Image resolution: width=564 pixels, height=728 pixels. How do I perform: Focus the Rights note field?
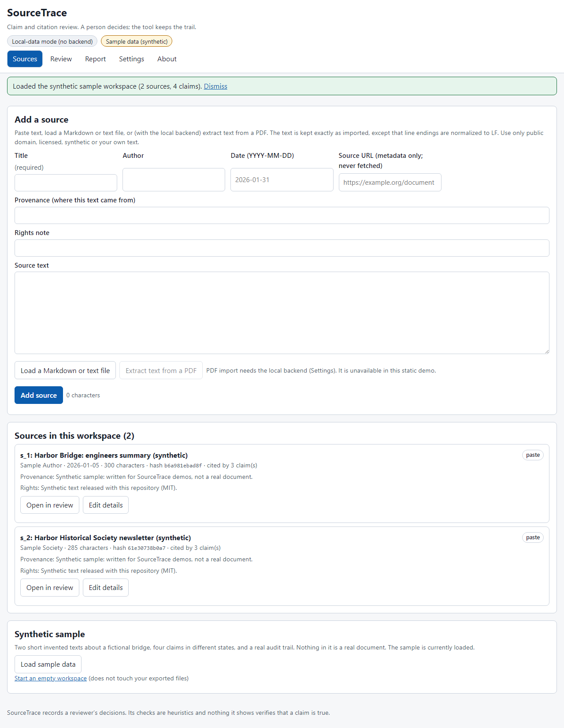point(282,248)
